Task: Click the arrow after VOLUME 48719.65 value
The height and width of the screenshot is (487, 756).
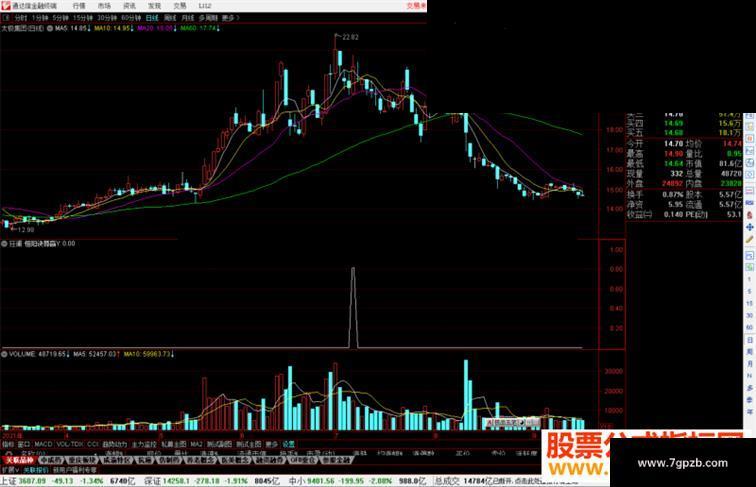Action: coord(68,354)
